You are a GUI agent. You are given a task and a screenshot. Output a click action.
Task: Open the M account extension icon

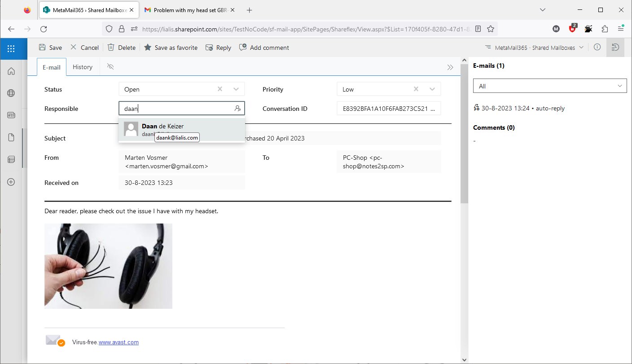(x=556, y=29)
